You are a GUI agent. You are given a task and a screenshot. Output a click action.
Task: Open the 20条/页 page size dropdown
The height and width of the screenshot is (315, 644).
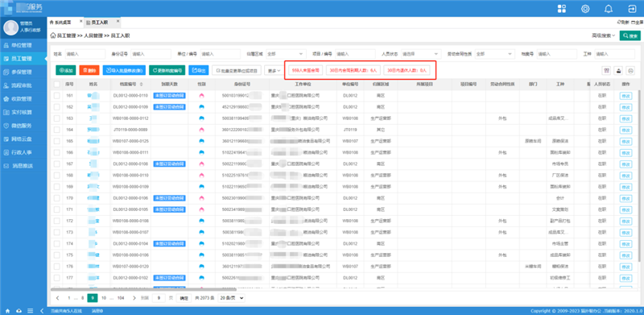232,297
